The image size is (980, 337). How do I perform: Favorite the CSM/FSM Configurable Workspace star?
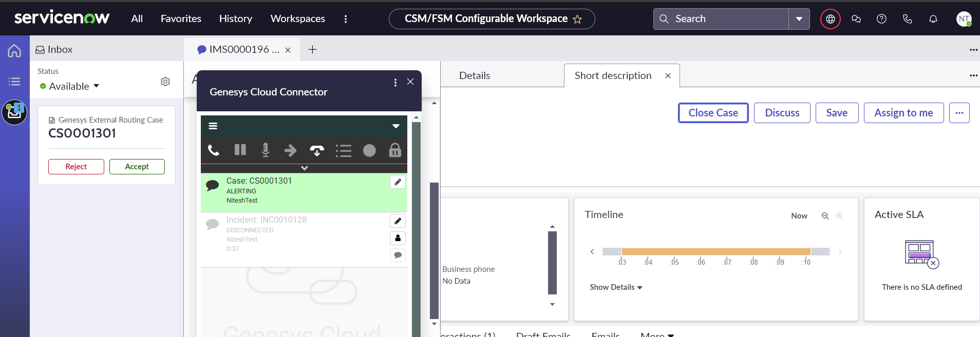coord(577,19)
